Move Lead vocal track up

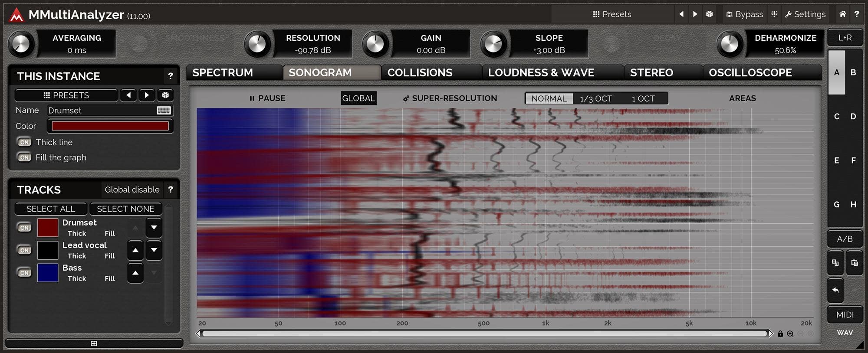click(135, 250)
